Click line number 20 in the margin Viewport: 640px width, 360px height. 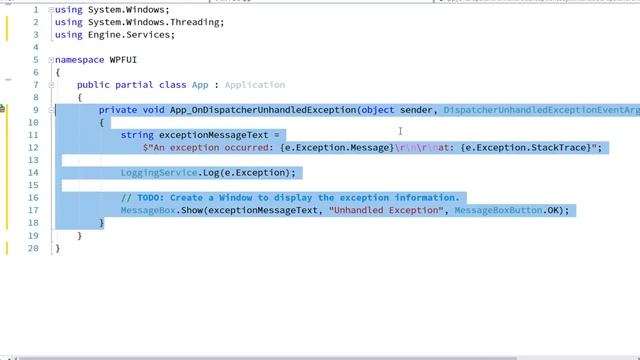click(x=33, y=248)
